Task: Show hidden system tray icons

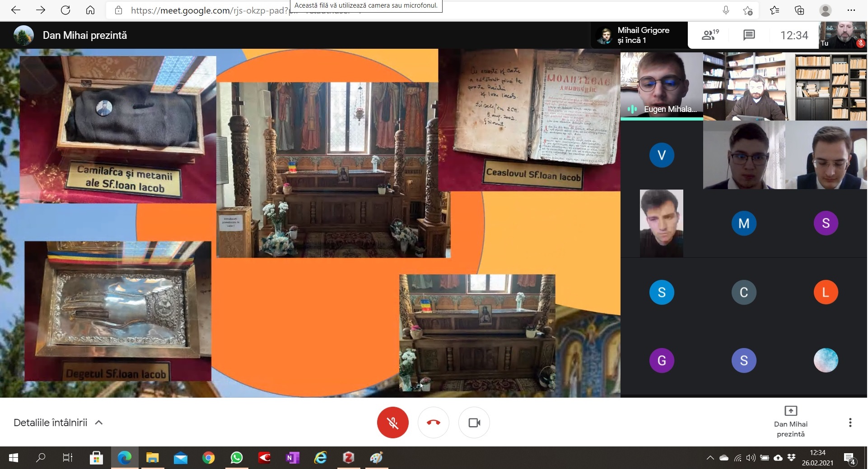Action: tap(710, 458)
